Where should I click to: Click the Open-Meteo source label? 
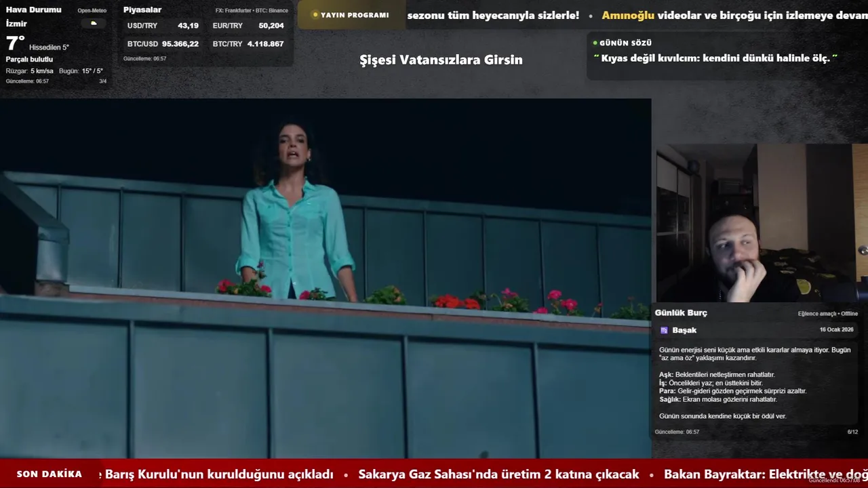pyautogui.click(x=92, y=11)
